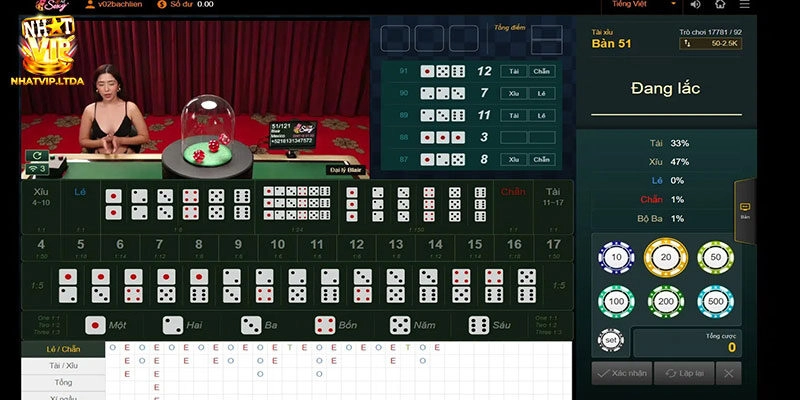This screenshot has height=400, width=800.
Task: Bet on the 'Sáu' six die
Action: [x=489, y=325]
